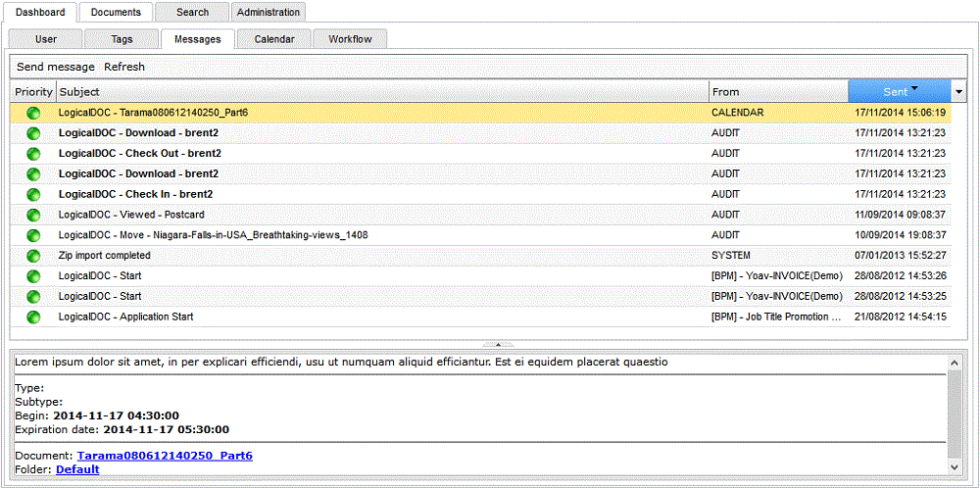Viewport: 980px width, 488px height.
Task: Select LogicalDOC - Check In - brent2 message
Action: coord(481,194)
